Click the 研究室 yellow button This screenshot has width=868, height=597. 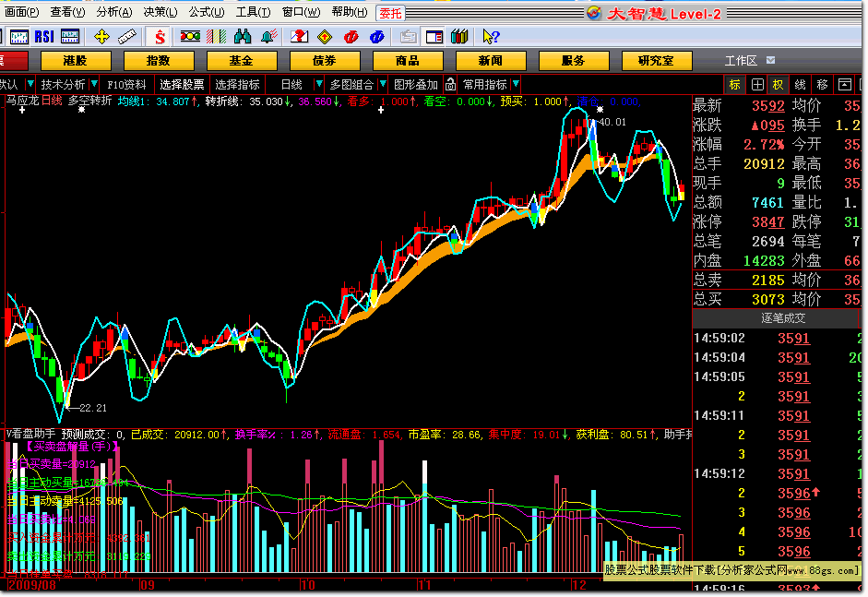[x=657, y=60]
